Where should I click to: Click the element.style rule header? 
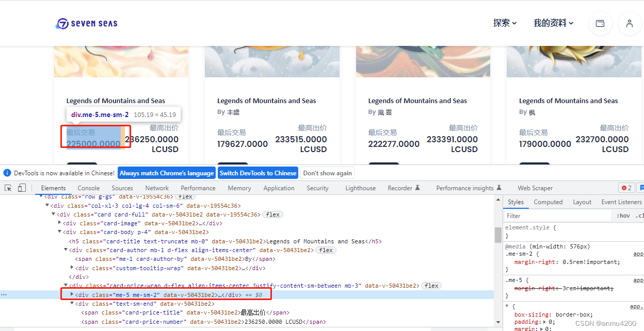[530, 227]
